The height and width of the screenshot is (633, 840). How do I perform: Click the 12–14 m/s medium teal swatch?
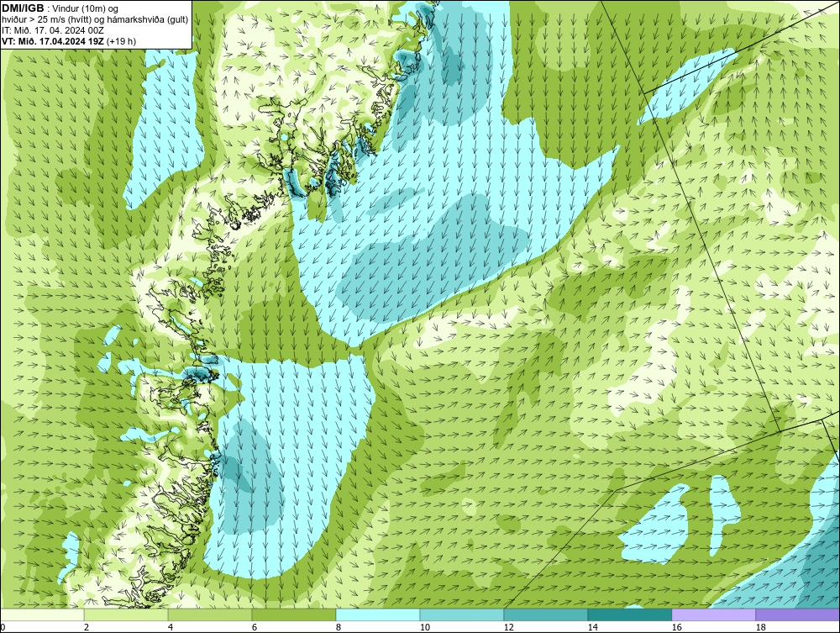(545, 615)
